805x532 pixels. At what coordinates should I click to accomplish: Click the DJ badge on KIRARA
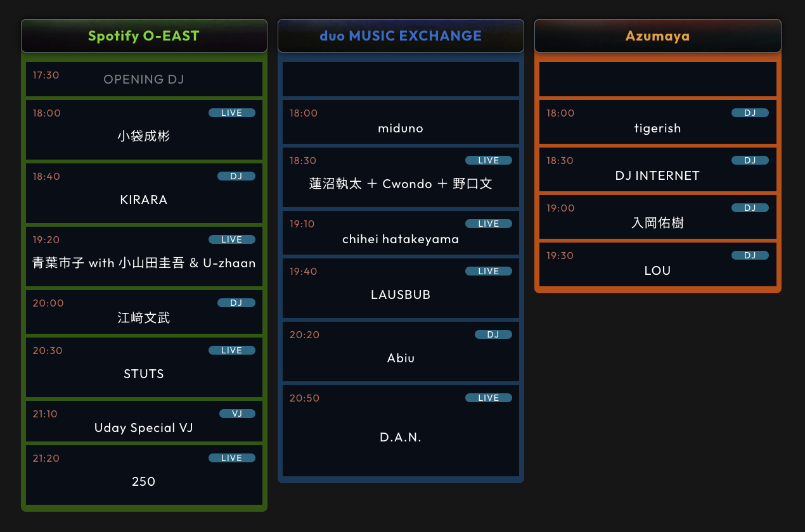click(236, 176)
